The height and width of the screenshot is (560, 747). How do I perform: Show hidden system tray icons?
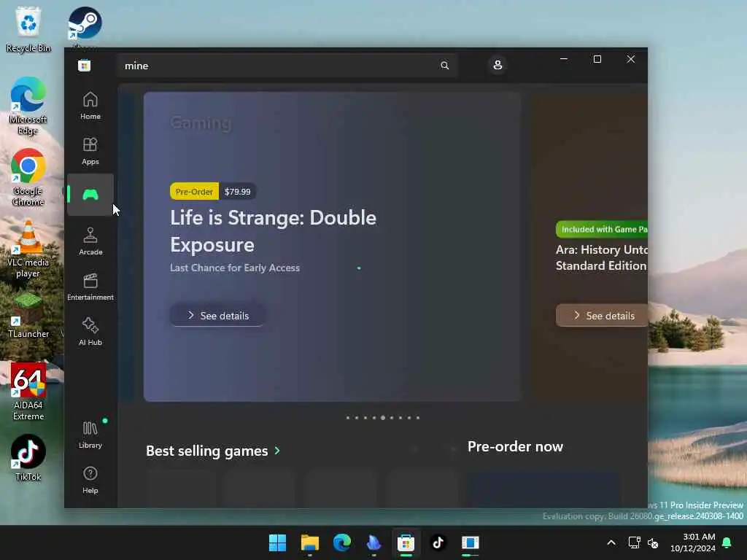(611, 542)
